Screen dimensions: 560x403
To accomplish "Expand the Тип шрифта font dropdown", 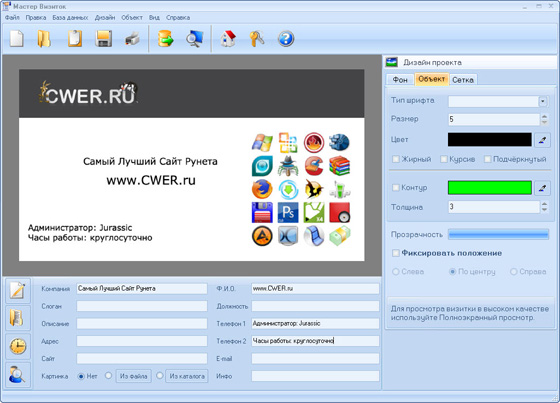I will click(543, 101).
